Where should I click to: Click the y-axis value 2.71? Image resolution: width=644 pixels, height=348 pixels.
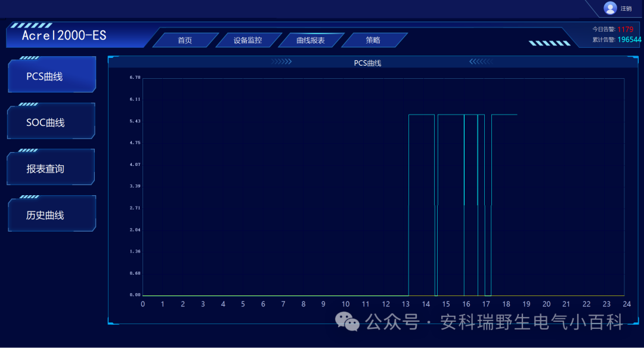coord(135,208)
